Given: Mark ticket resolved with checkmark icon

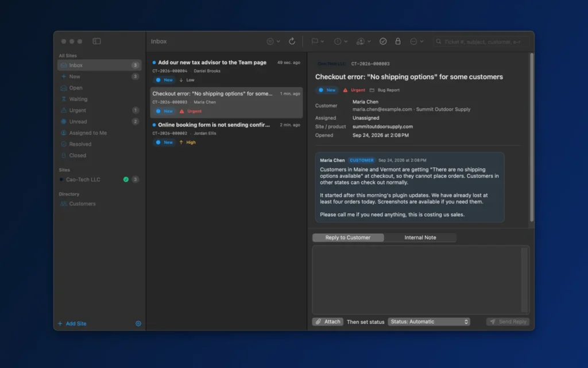Looking at the screenshot, I should [383, 41].
